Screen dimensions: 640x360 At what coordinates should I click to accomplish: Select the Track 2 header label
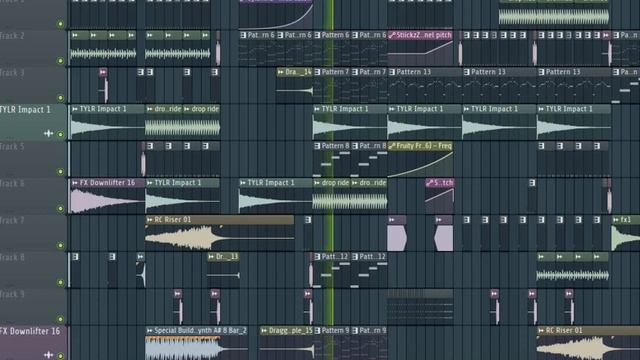pyautogui.click(x=12, y=36)
